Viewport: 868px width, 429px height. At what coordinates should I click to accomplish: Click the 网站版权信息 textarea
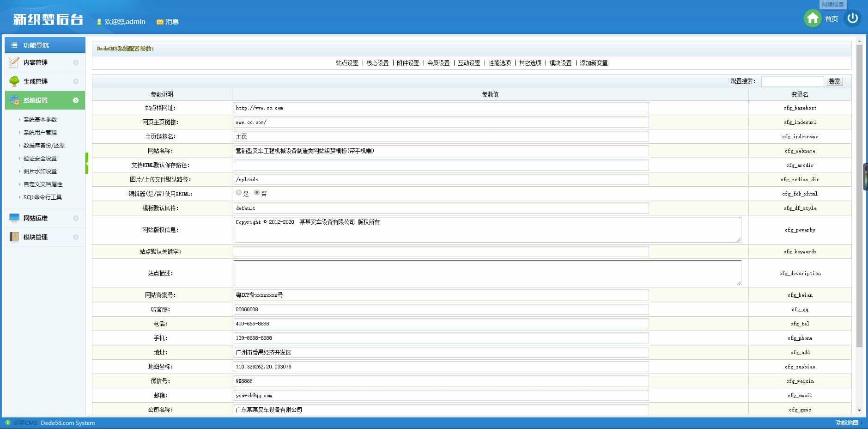[x=487, y=230]
